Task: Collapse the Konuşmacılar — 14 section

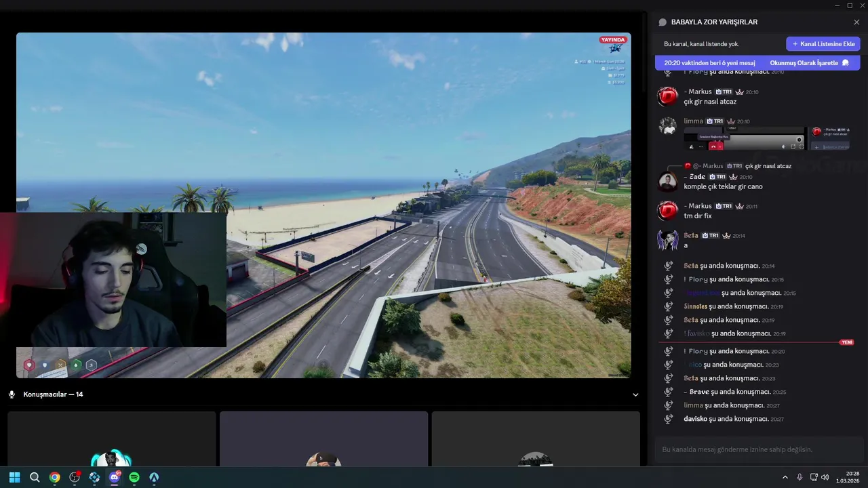Action: click(635, 394)
